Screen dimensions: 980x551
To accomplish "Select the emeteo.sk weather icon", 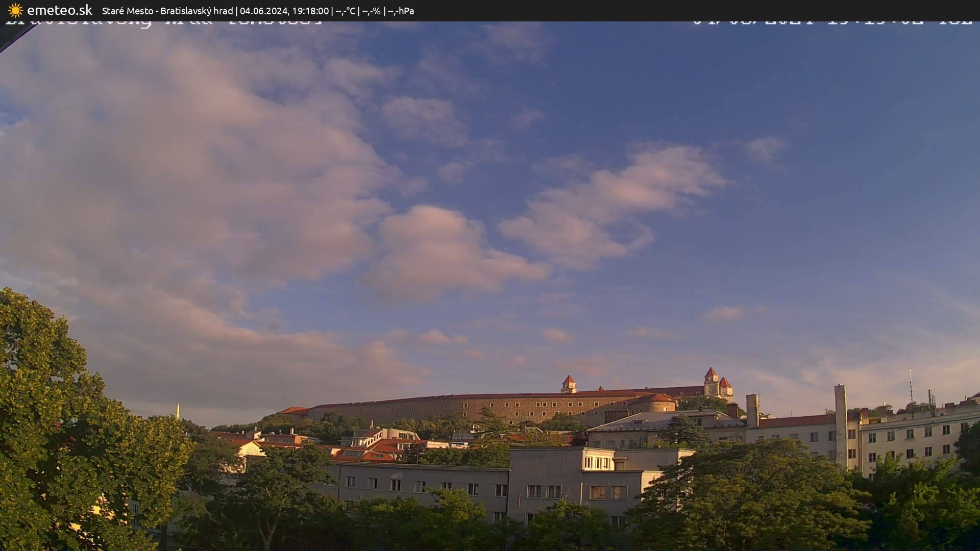I will 15,10.
